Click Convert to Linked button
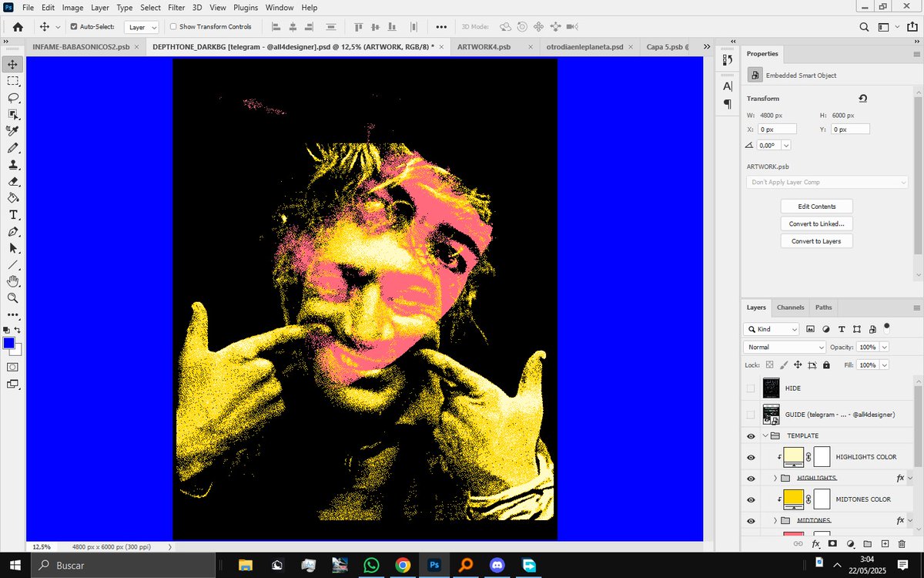The width and height of the screenshot is (924, 578). [816, 223]
